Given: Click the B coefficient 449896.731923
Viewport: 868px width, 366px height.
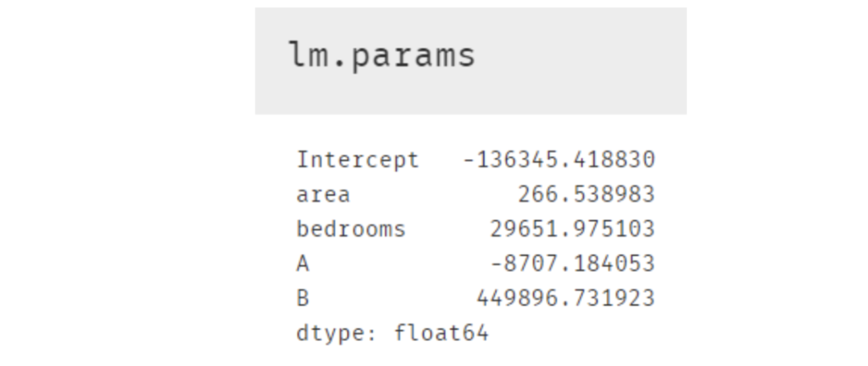Looking at the screenshot, I should pyautogui.click(x=566, y=299).
